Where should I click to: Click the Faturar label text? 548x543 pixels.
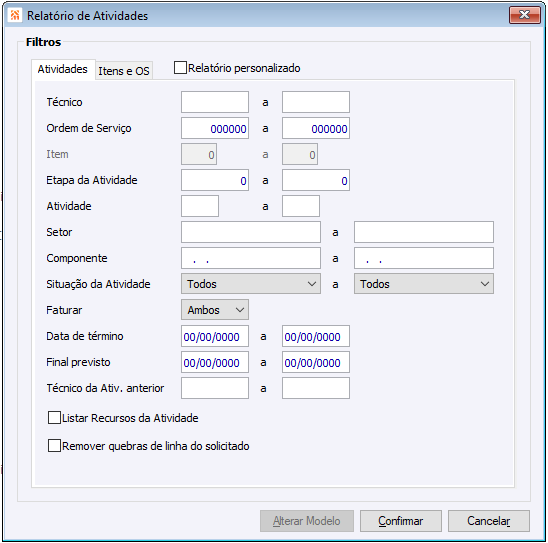[64, 310]
